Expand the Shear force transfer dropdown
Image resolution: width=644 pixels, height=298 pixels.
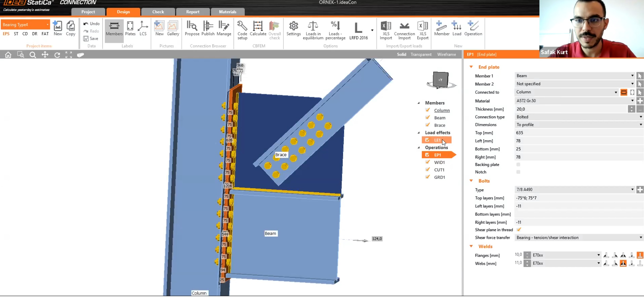pos(640,237)
